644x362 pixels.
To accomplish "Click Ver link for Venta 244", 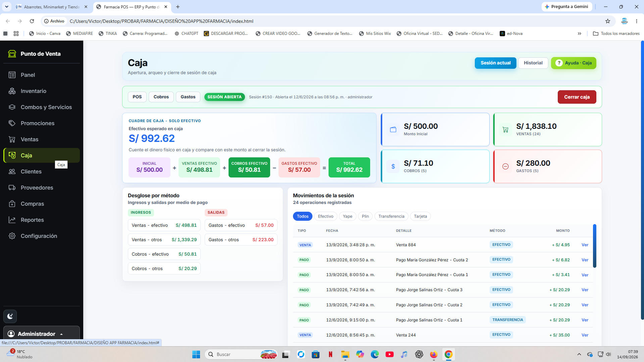I will pos(585,335).
